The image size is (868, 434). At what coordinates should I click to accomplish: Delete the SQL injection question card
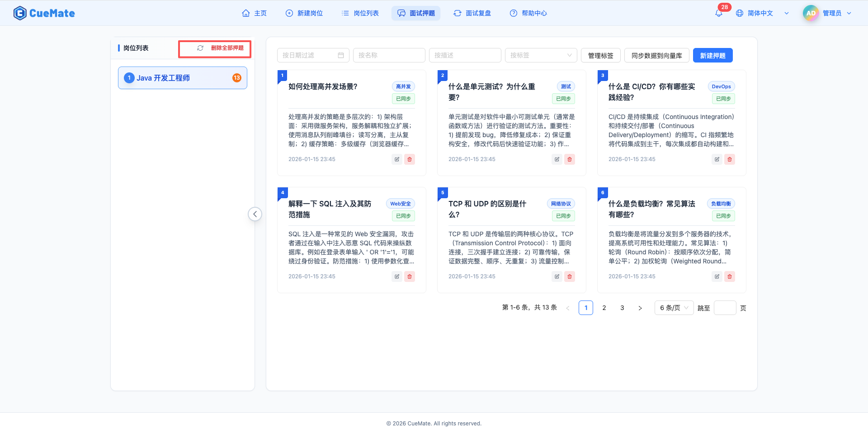point(409,277)
